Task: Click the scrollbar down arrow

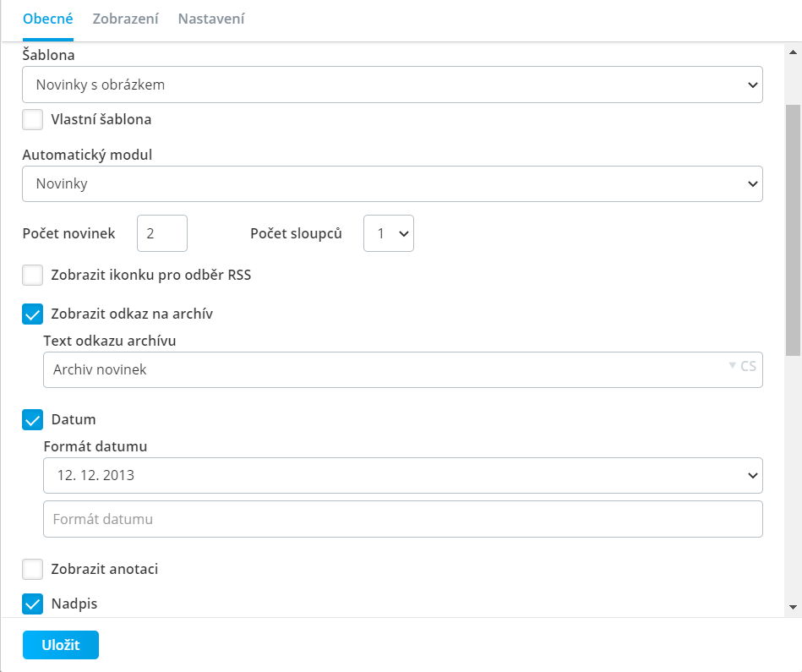Action: point(793,607)
